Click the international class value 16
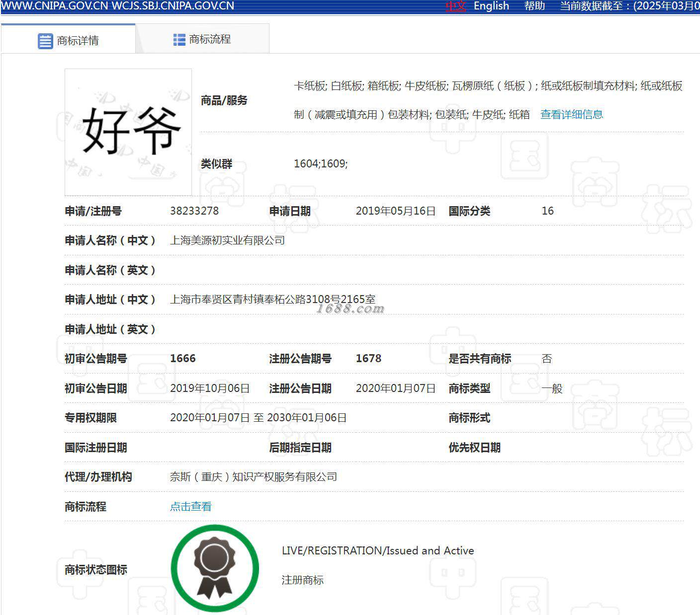 tap(547, 211)
